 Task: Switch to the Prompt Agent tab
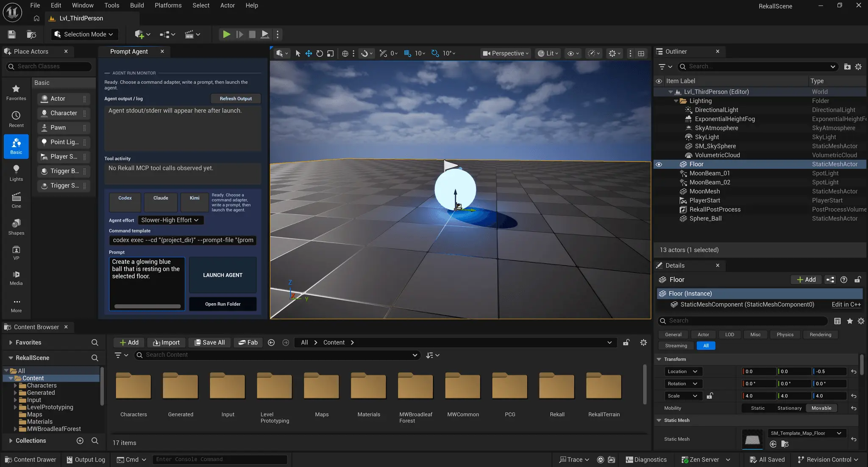point(129,51)
